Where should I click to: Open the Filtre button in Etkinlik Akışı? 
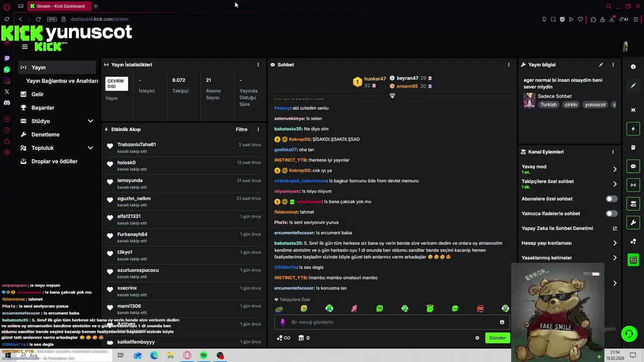click(x=242, y=130)
